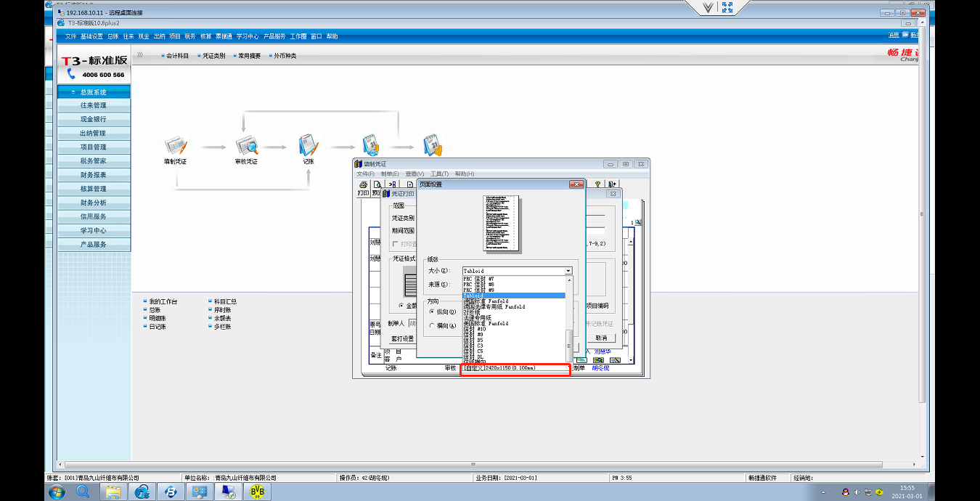Click the collapse chevrons icon beside 会计科目

click(x=140, y=55)
